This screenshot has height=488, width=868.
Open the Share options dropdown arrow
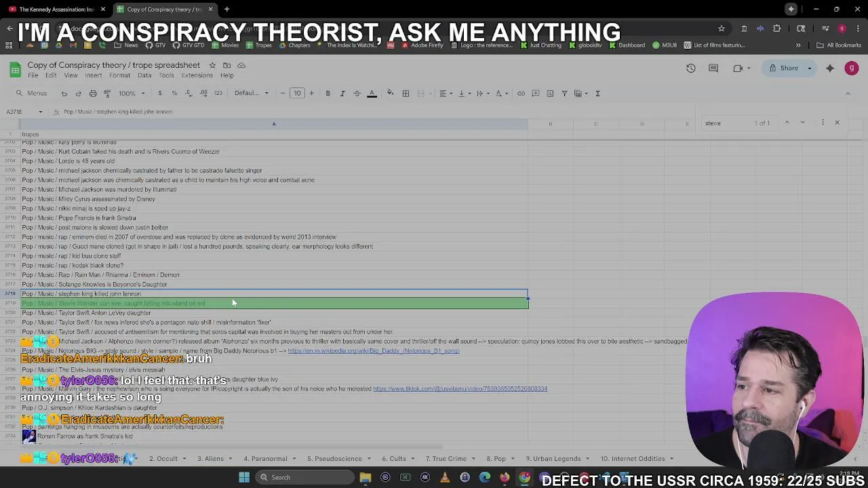pos(810,68)
